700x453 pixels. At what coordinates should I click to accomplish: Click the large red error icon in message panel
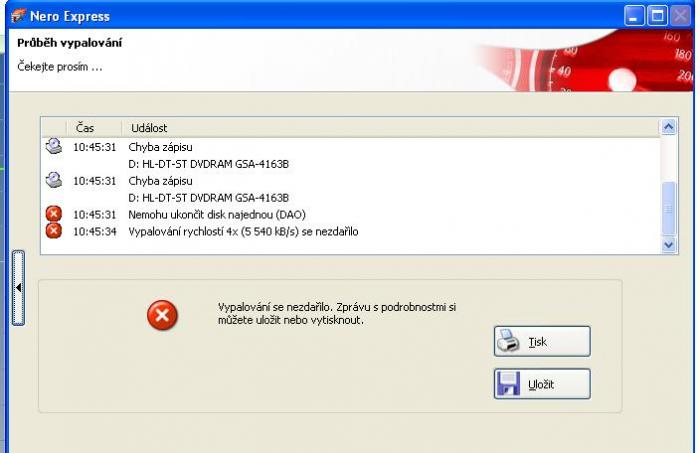pos(162,316)
